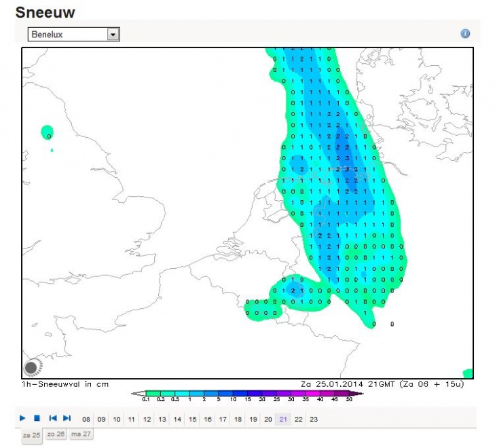
Task: Open the blue info icon
Action: (x=465, y=33)
